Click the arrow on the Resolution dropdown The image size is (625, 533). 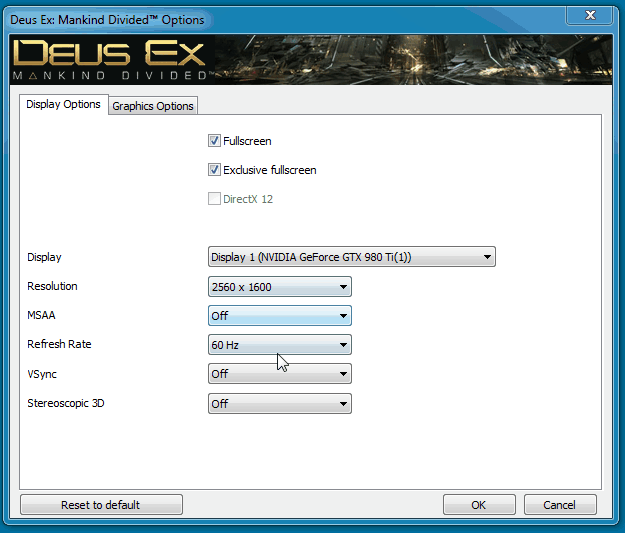tap(343, 287)
